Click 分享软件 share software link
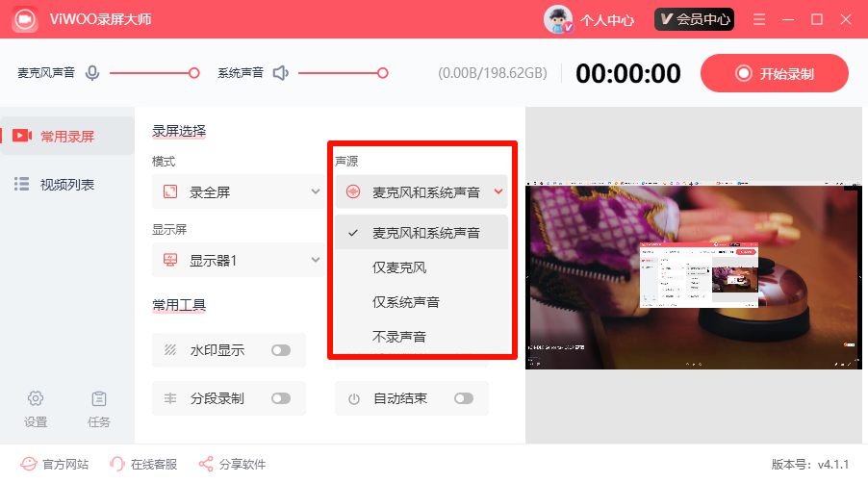The height and width of the screenshot is (483, 868). (232, 464)
